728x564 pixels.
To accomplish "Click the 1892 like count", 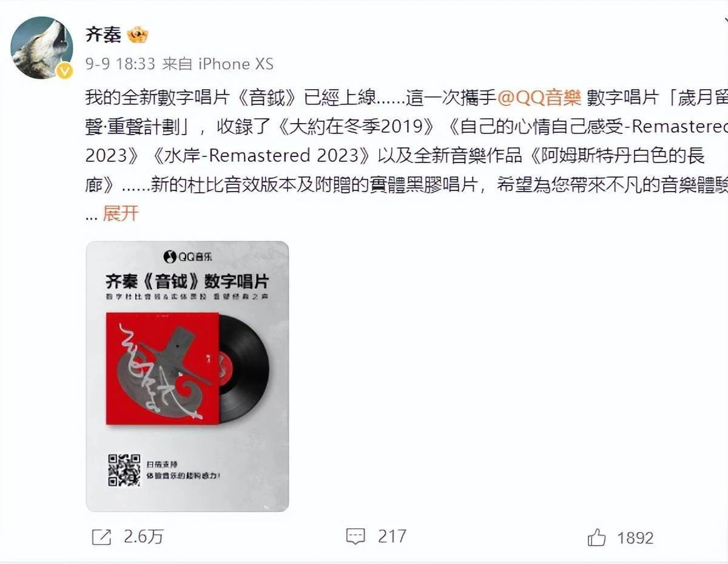I will click(x=635, y=538).
